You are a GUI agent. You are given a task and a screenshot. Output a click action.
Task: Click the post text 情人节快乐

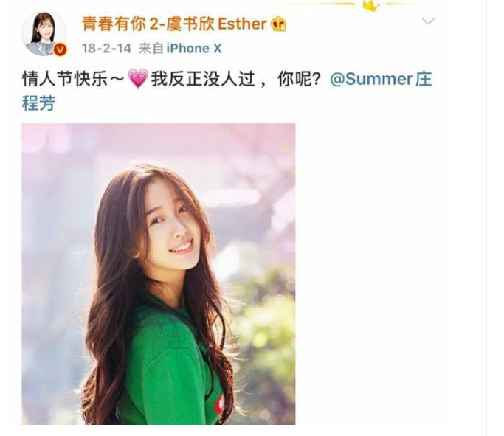click(x=65, y=79)
